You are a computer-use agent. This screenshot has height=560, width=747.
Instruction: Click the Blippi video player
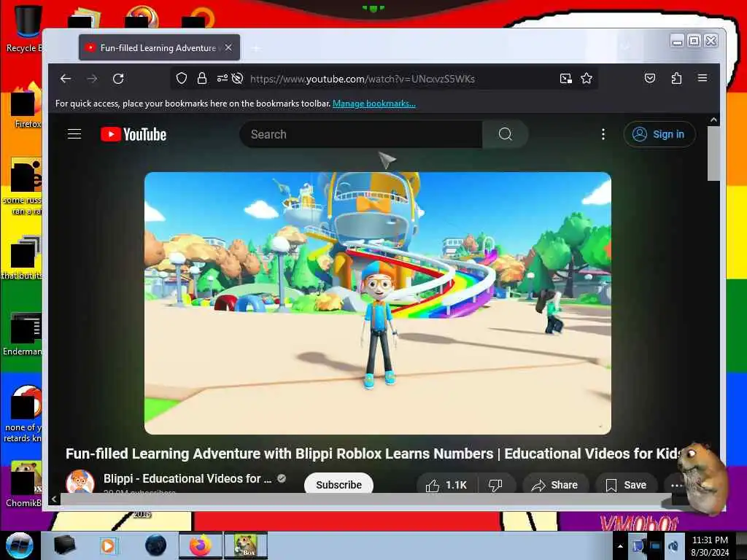(378, 303)
